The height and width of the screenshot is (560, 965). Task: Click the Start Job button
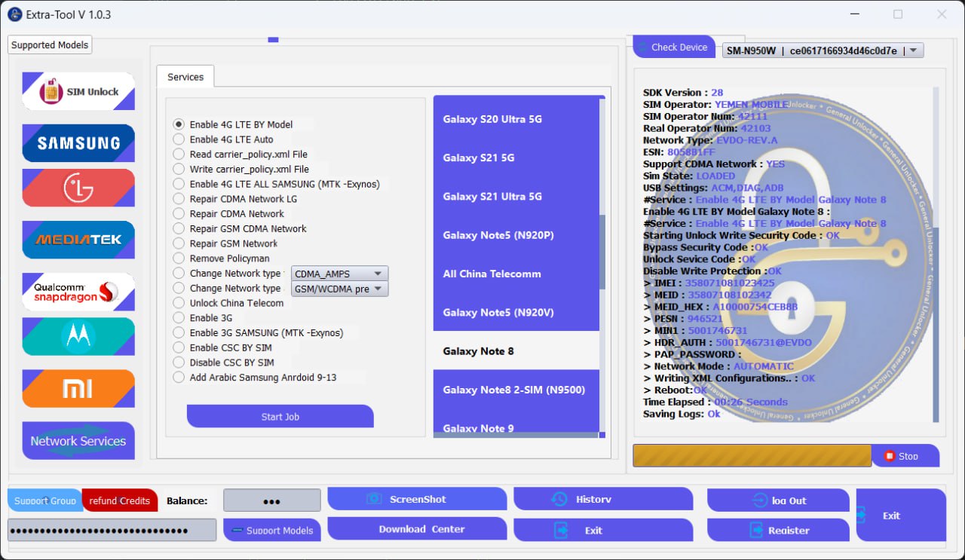(280, 417)
